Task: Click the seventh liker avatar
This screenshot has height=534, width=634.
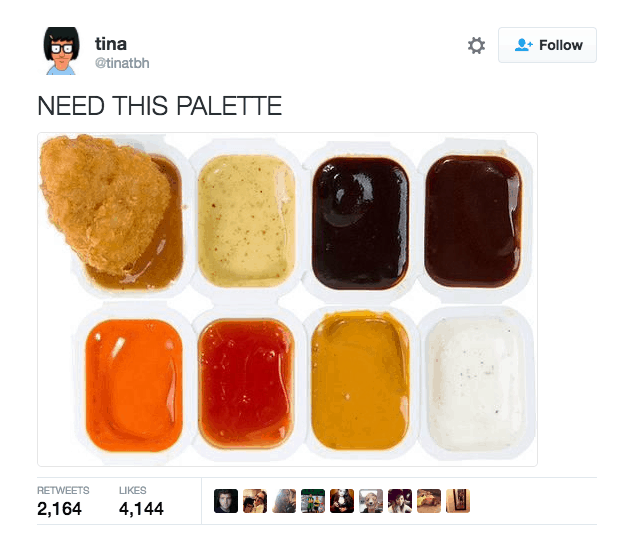Action: click(400, 501)
